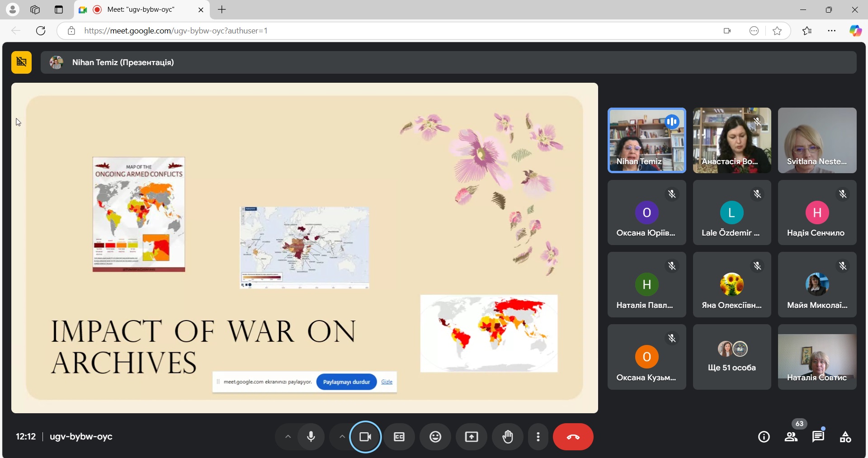Open the participants list showing 63 people

(x=791, y=437)
